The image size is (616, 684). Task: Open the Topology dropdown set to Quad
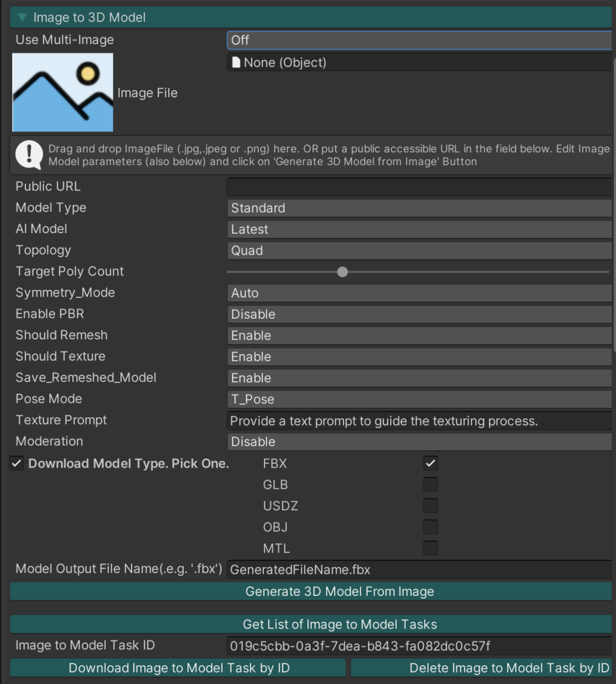point(420,250)
